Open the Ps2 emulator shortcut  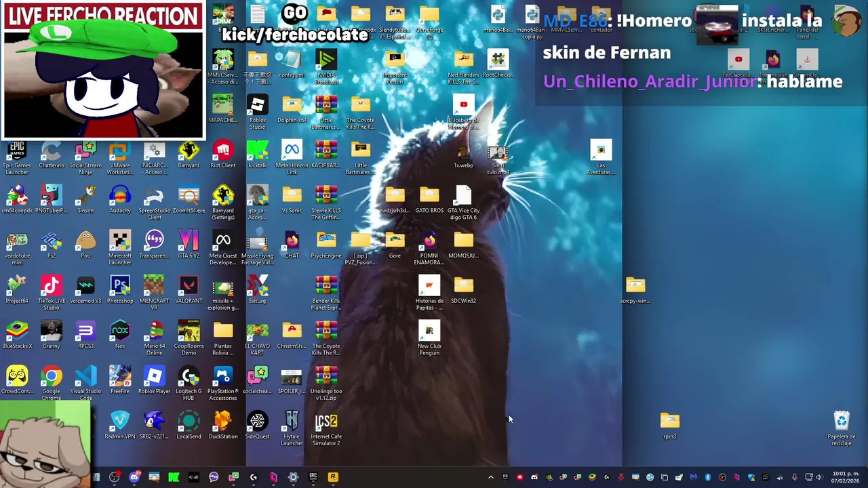[x=52, y=245]
